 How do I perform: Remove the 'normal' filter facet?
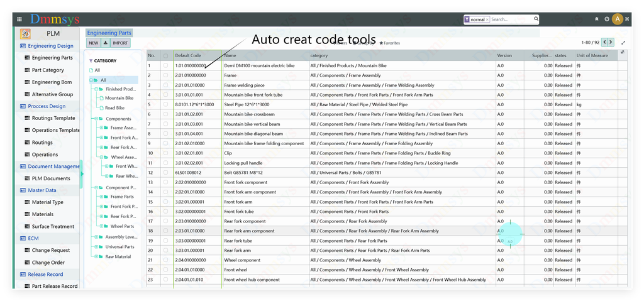click(x=487, y=19)
